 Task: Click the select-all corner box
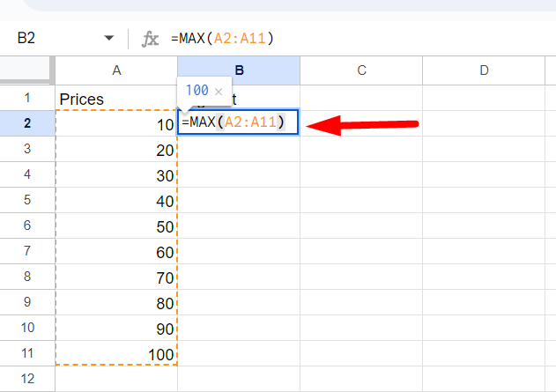(27, 70)
